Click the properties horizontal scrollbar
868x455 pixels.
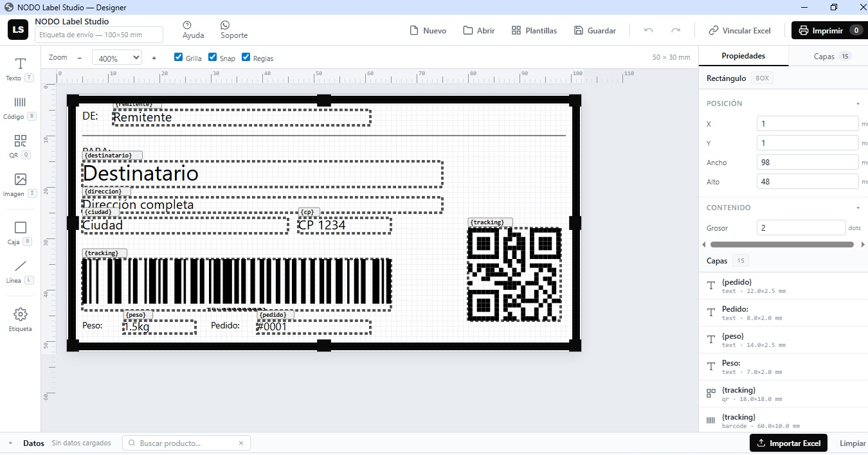coord(782,244)
